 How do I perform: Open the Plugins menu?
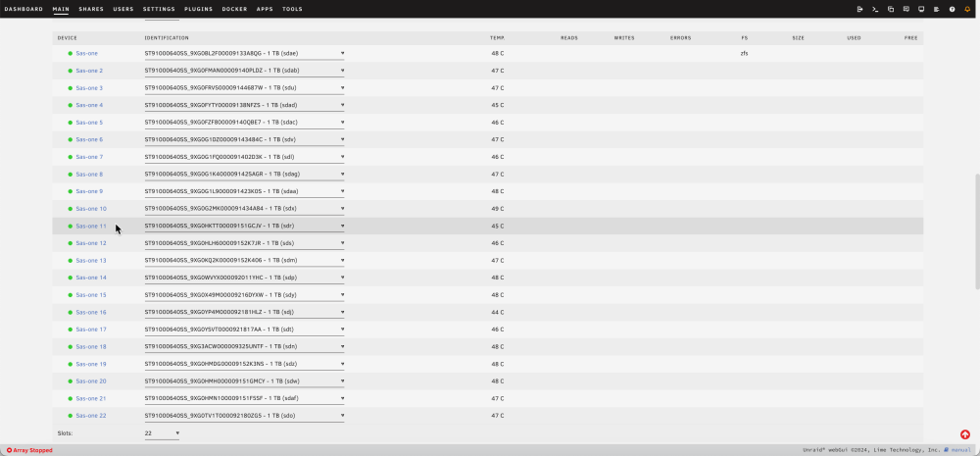pyautogui.click(x=199, y=10)
